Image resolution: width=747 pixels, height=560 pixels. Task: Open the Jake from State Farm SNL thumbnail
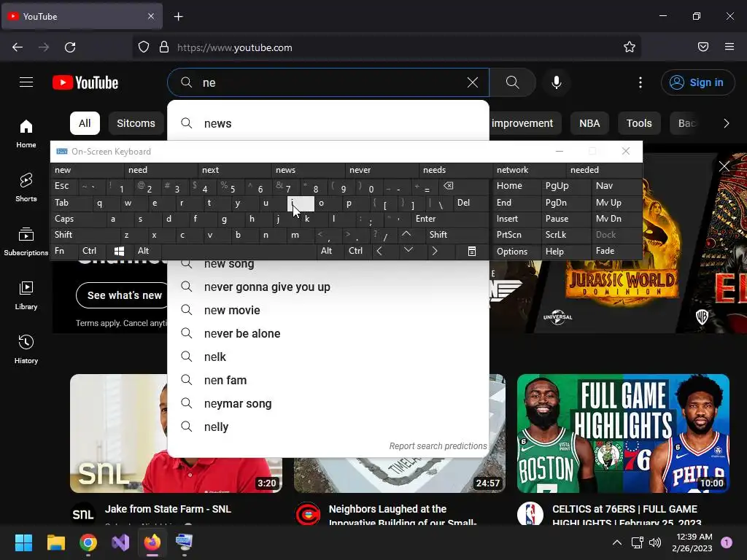(x=119, y=433)
